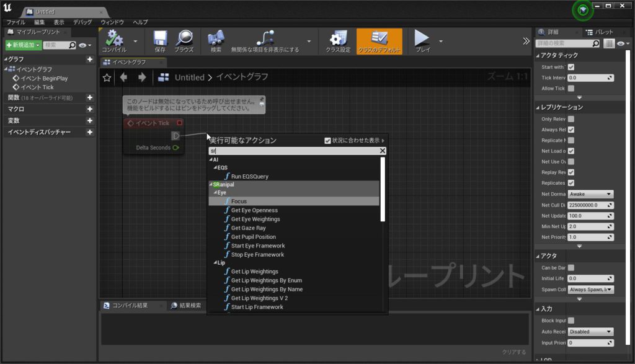Add new variable with plus icon
This screenshot has height=364, width=635.
pyautogui.click(x=90, y=121)
